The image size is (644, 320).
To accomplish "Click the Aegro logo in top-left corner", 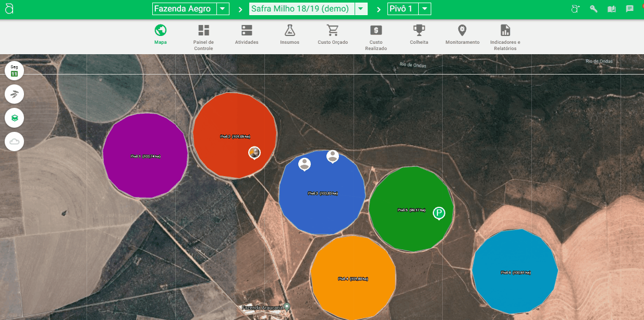I will 9,9.
